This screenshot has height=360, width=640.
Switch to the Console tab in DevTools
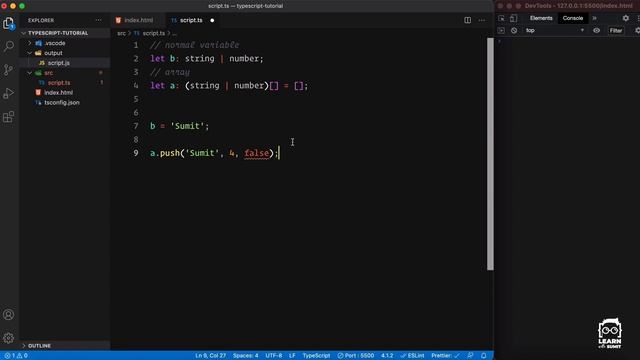click(573, 18)
